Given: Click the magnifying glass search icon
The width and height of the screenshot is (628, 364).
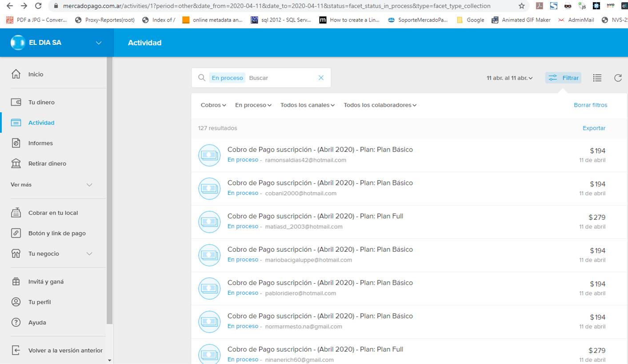Looking at the screenshot, I should [x=202, y=78].
